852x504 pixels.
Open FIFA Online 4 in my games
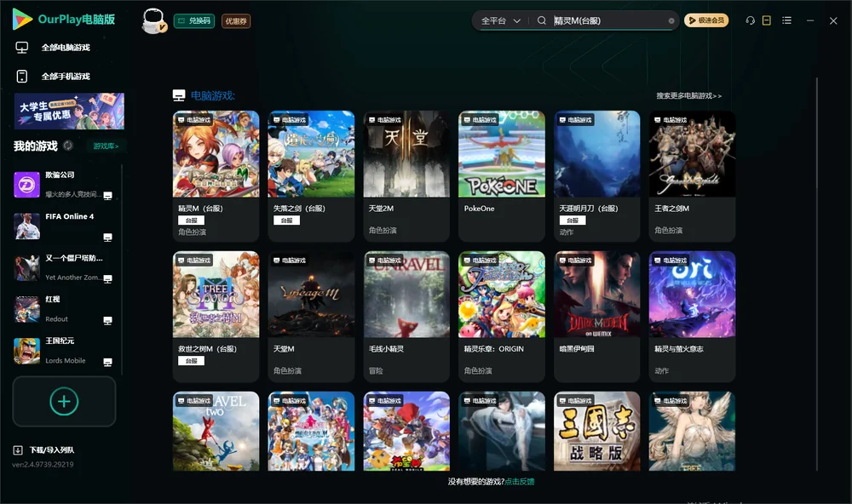pyautogui.click(x=64, y=226)
